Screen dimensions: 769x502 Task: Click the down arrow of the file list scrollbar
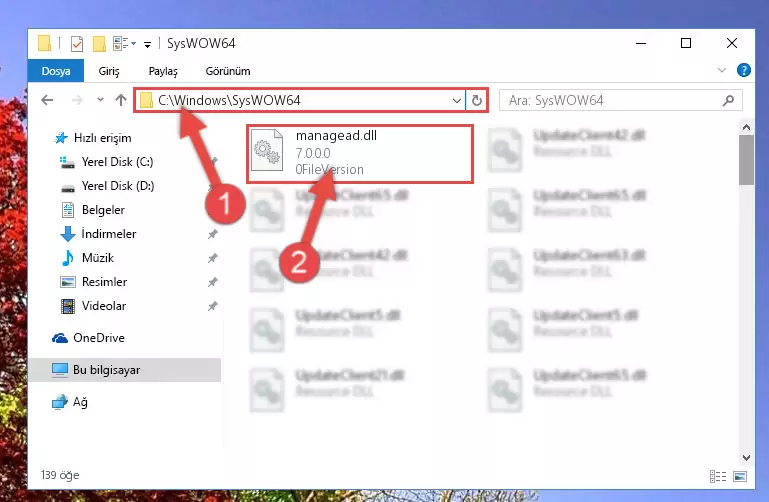[x=746, y=458]
